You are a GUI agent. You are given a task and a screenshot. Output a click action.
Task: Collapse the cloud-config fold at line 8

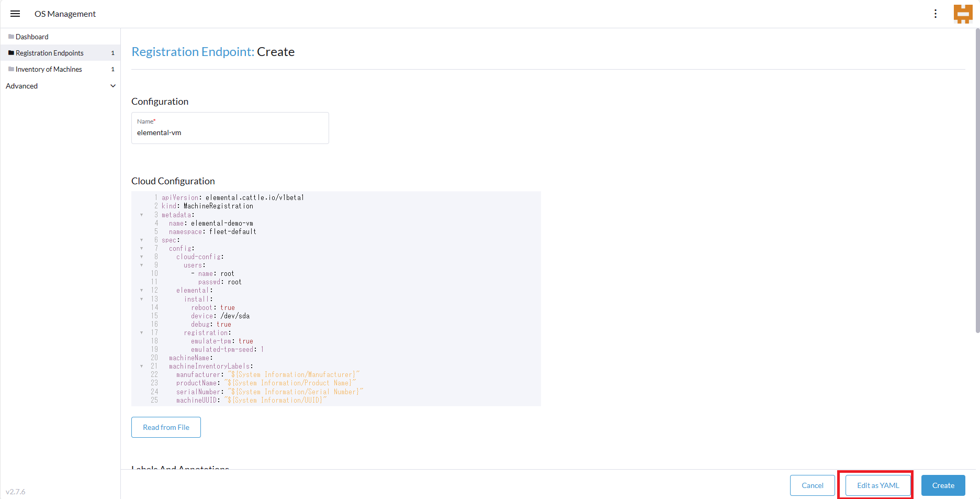click(141, 257)
